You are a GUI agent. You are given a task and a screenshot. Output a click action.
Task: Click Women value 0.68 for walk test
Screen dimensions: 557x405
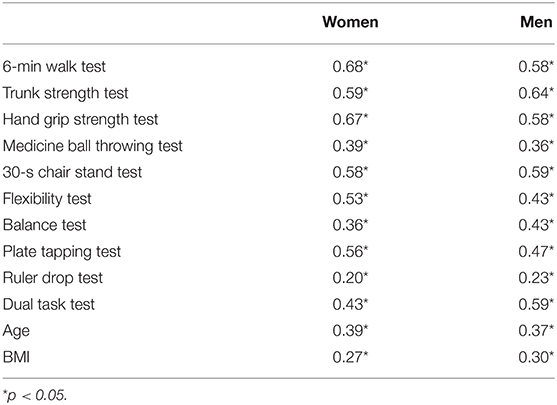tap(350, 66)
